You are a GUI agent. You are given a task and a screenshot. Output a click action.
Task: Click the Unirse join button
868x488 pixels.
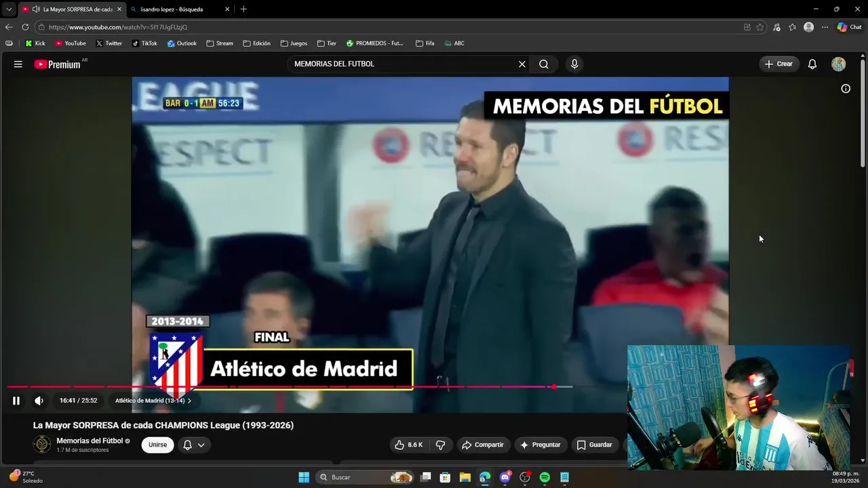pos(157,445)
